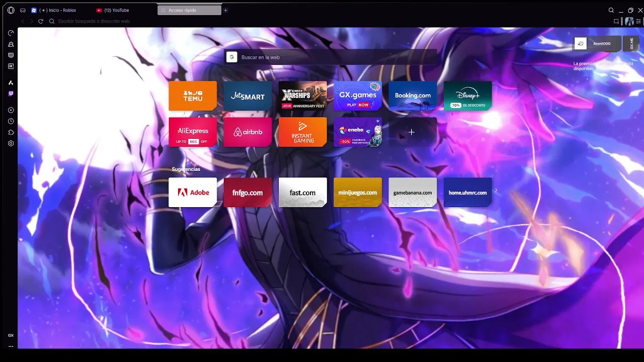Add a new speed dial site

click(x=413, y=132)
